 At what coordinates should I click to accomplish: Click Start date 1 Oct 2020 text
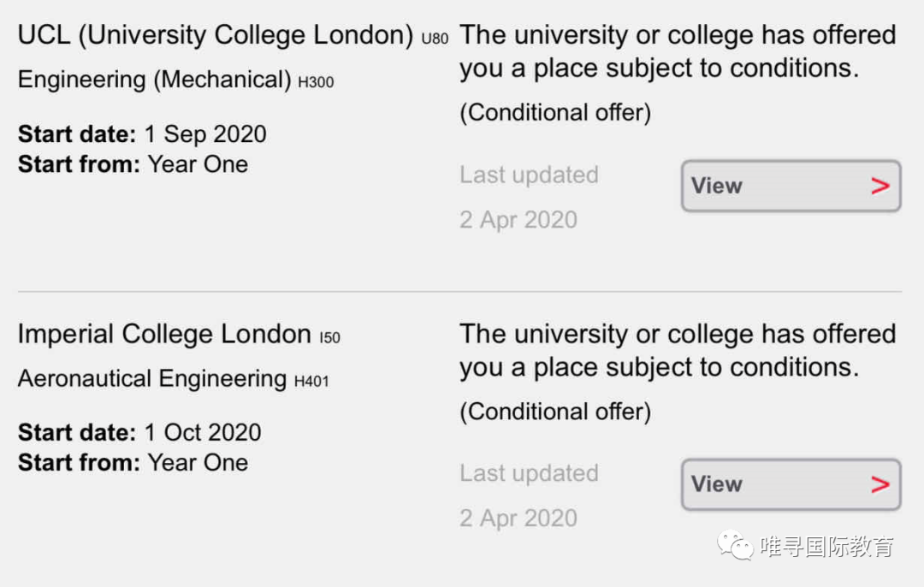139,432
